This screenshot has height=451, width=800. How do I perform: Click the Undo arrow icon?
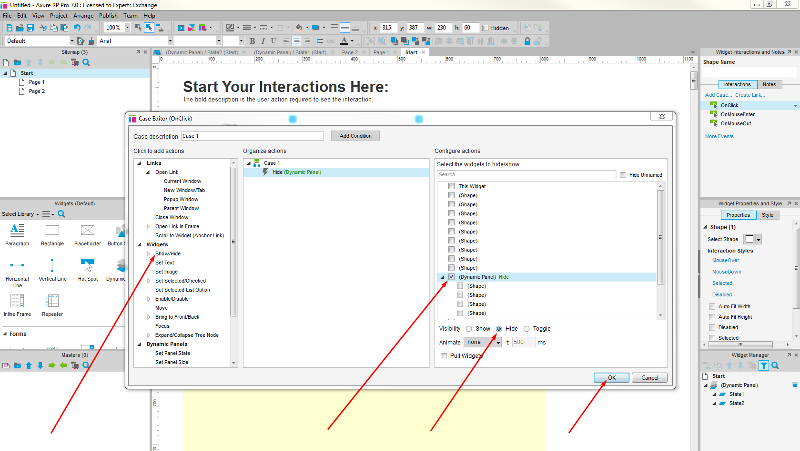(77, 28)
